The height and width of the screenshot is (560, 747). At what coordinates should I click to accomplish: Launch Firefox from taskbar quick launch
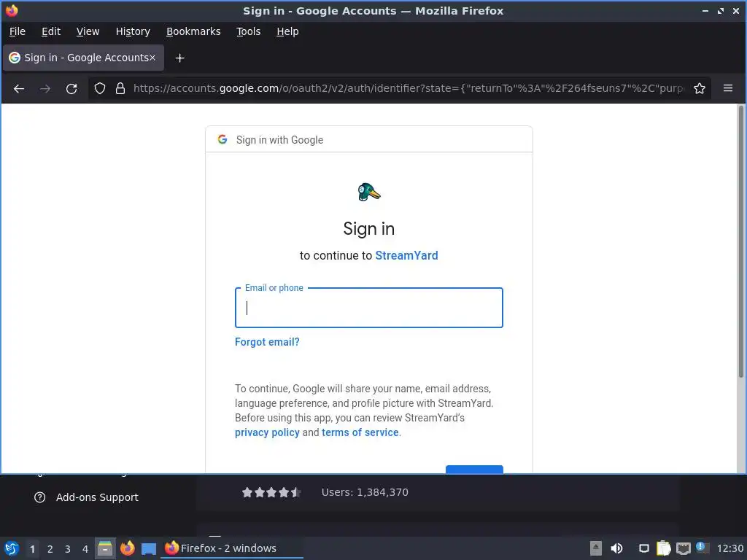[x=127, y=548]
